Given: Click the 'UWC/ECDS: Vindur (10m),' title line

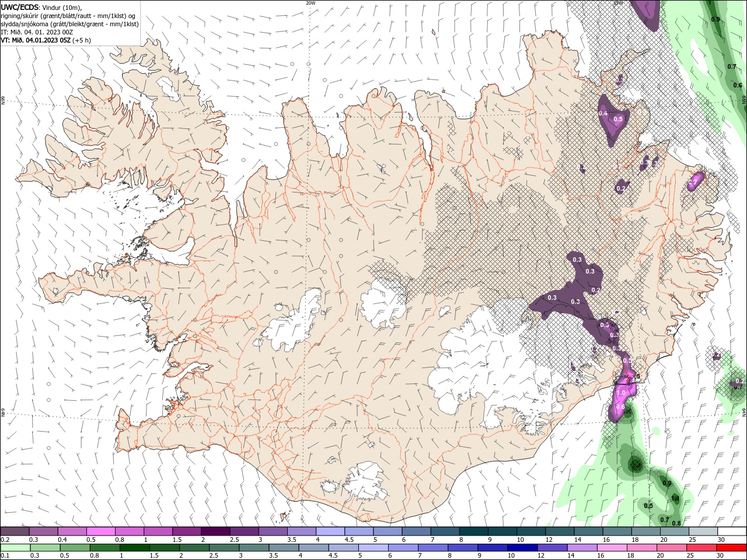Looking at the screenshot, I should coord(41,7).
